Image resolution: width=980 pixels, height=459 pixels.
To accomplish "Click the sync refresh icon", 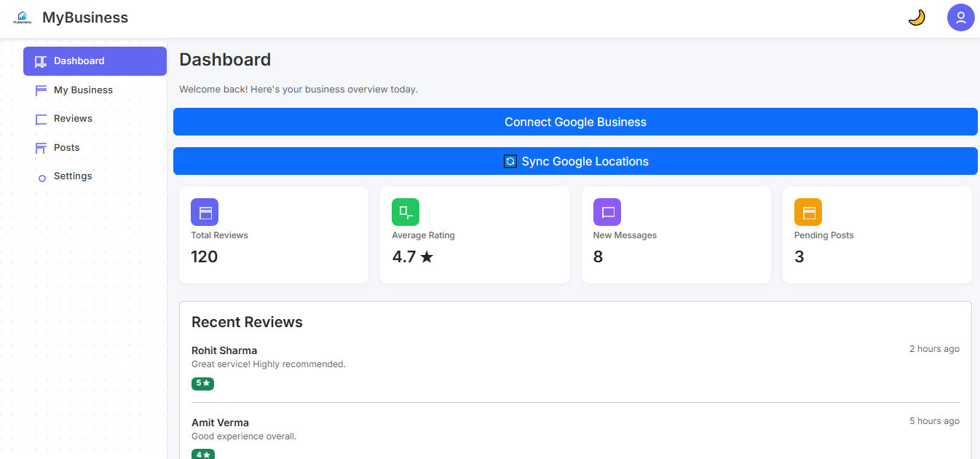I will pos(510,162).
